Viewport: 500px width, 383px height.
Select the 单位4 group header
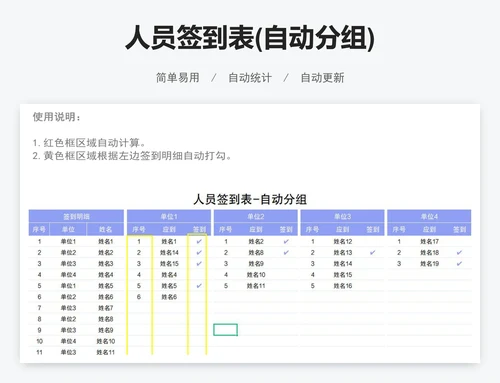click(x=429, y=216)
